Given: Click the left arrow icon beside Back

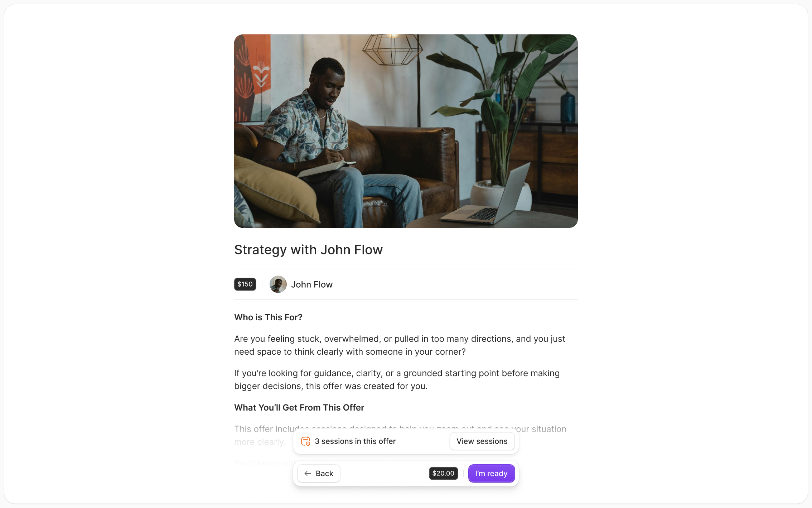Looking at the screenshot, I should click(x=308, y=474).
